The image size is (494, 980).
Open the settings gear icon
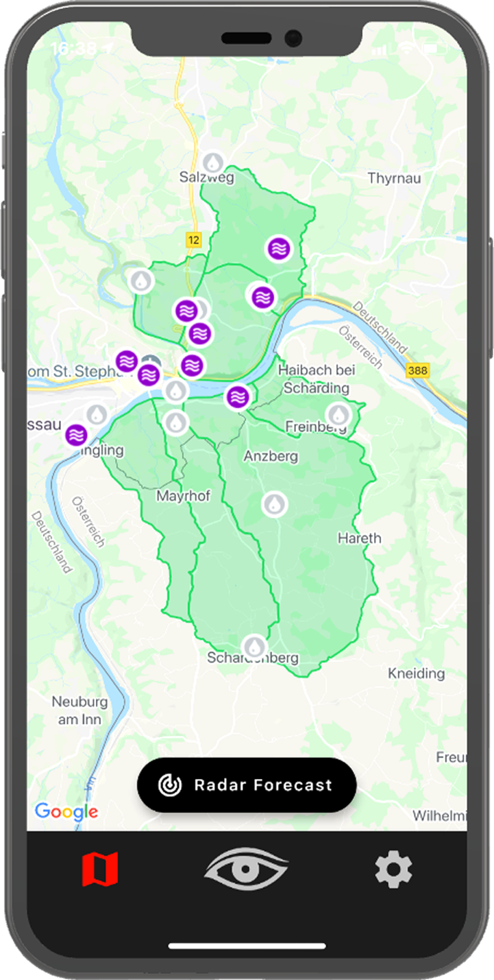(x=393, y=870)
